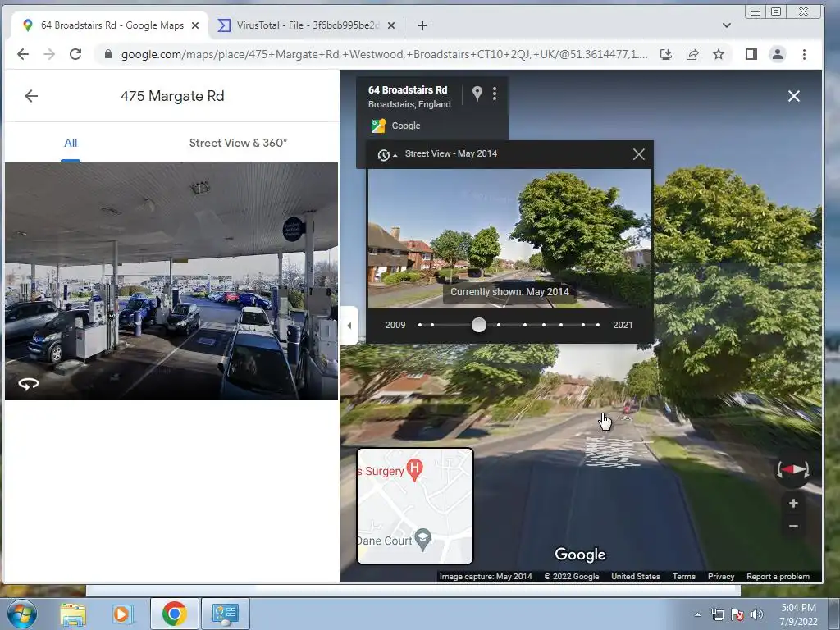
Task: Jump to the 2009 first timeline dot
Action: 420,325
